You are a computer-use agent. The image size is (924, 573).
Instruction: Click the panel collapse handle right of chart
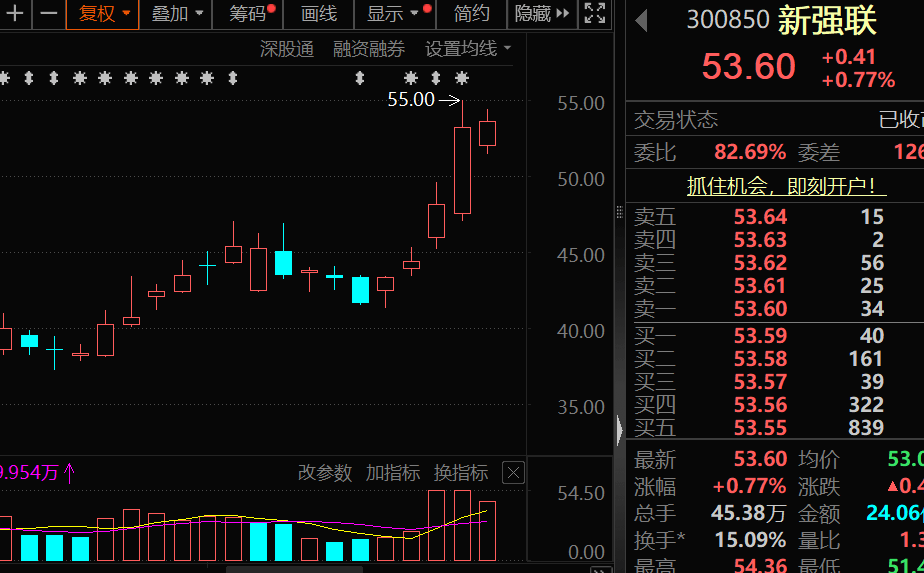[x=619, y=430]
